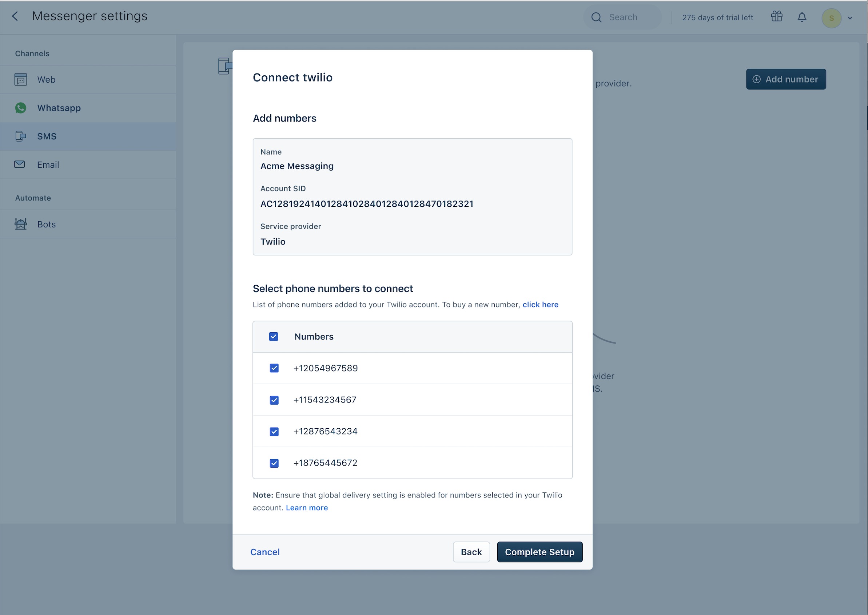Select the SMS channel item
This screenshot has width=868, height=615.
(88, 136)
